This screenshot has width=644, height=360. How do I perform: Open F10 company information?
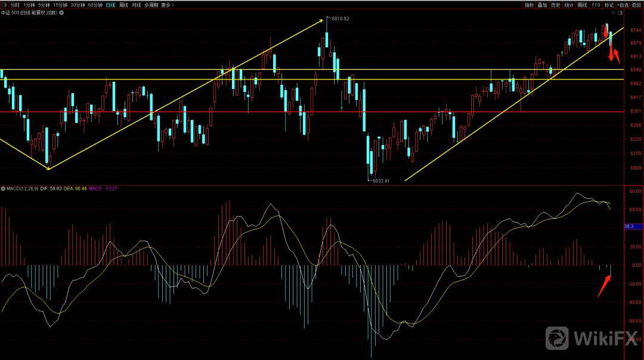(x=596, y=5)
